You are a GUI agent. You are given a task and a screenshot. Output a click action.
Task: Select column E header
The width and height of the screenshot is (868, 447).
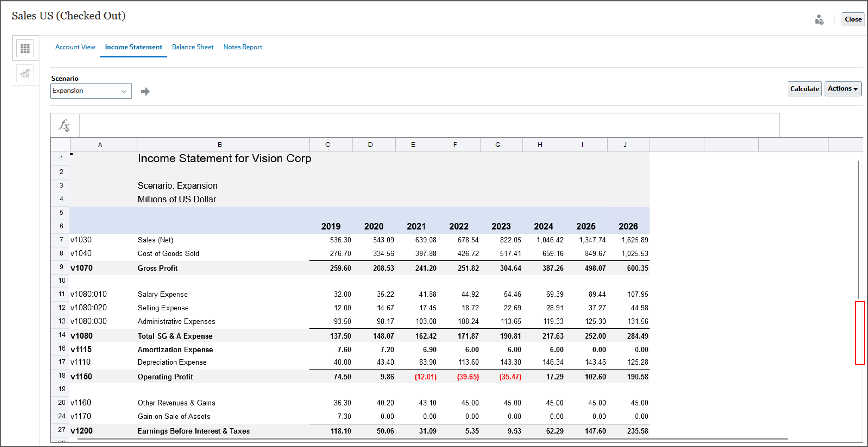tap(416, 144)
